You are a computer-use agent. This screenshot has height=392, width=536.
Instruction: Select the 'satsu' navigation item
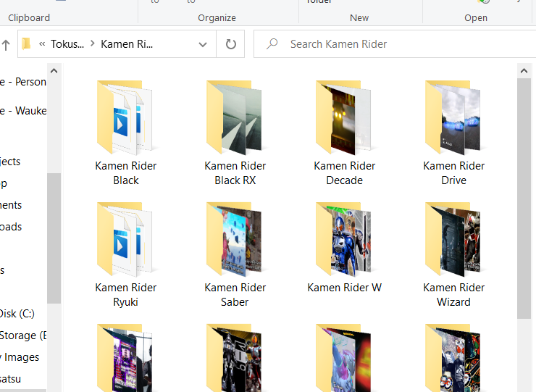point(11,379)
